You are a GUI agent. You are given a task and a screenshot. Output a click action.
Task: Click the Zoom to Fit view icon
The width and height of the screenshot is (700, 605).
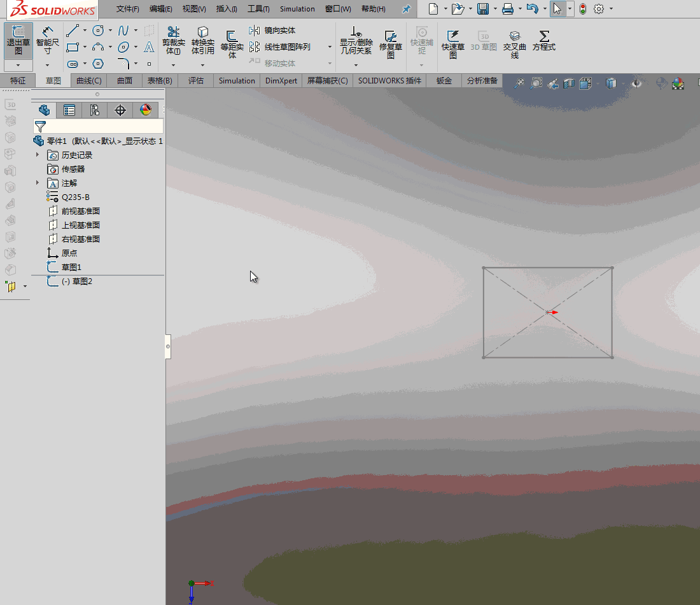point(519,83)
